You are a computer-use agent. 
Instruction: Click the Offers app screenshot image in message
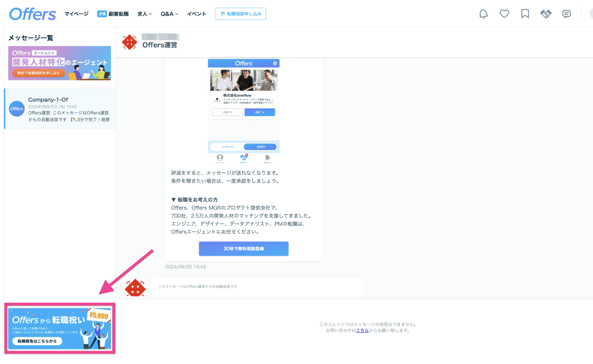point(243,112)
